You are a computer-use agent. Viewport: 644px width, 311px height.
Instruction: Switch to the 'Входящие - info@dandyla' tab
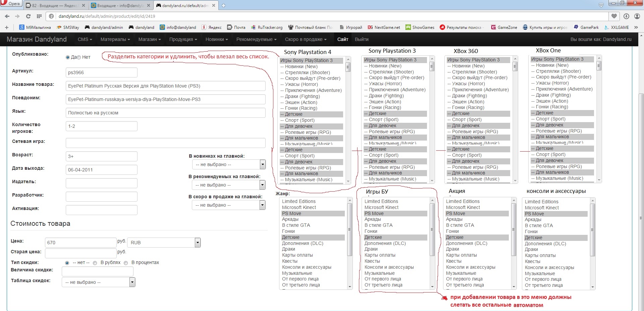tap(121, 5)
